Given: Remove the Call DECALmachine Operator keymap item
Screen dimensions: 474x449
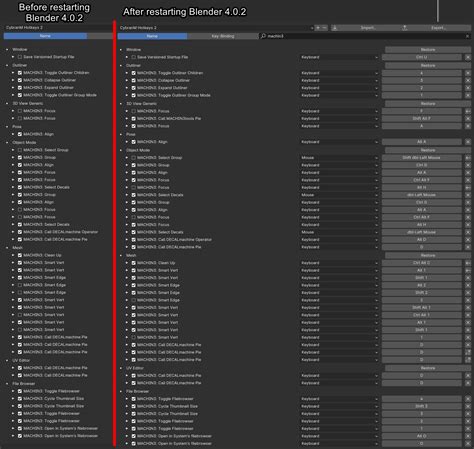Looking at the screenshot, I should (468, 240).
